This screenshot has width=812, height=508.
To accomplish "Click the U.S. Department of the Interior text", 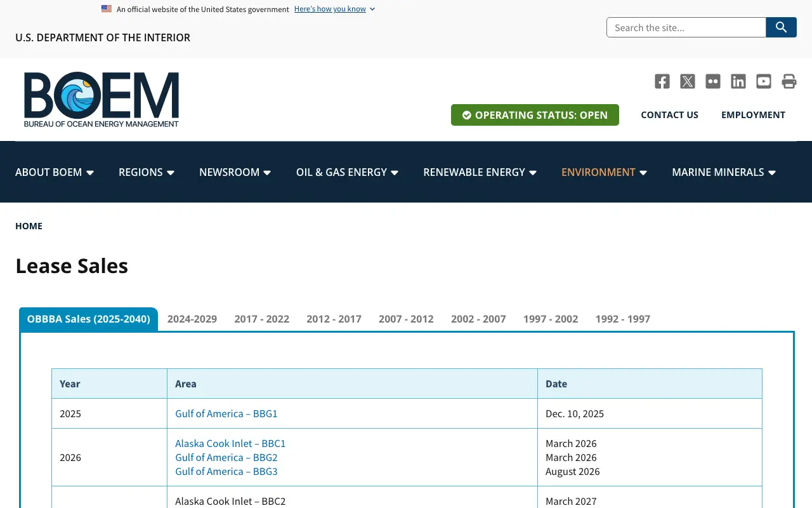I will coord(103,37).
